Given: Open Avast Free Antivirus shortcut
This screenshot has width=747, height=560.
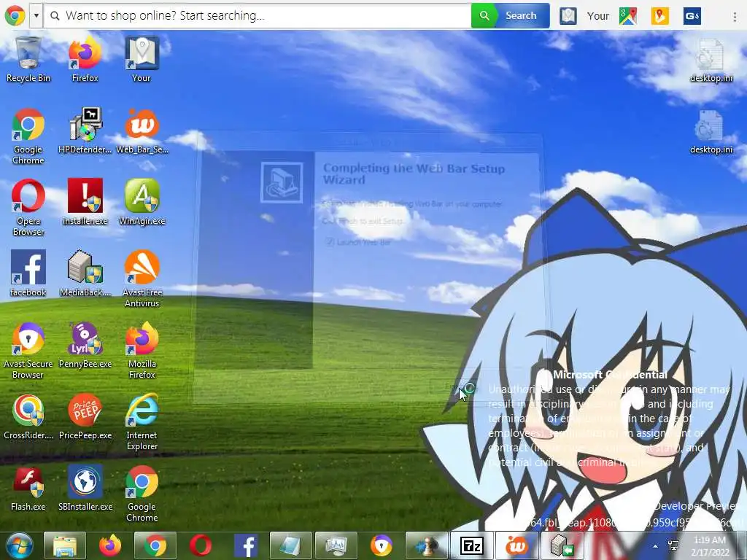Looking at the screenshot, I should pos(142,279).
